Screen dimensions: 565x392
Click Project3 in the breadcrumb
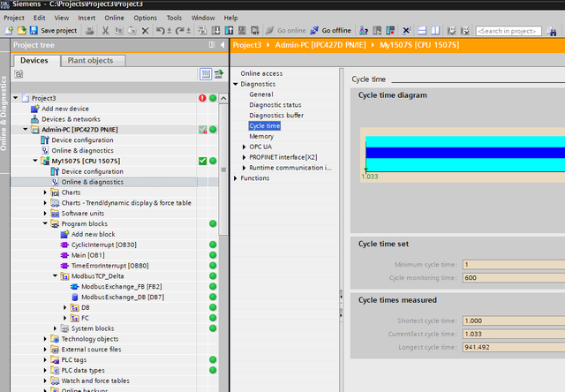pos(247,45)
